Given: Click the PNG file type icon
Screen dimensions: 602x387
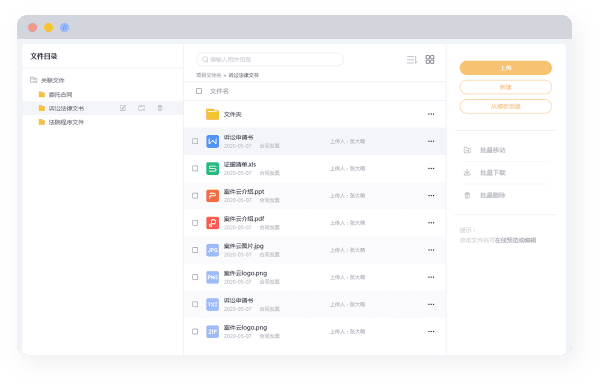Looking at the screenshot, I should tap(212, 277).
